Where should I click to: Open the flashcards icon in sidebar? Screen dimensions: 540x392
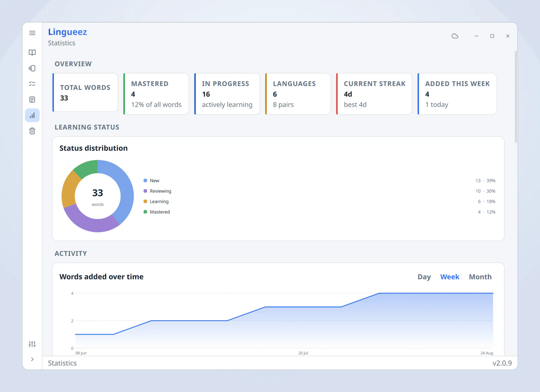(32, 68)
